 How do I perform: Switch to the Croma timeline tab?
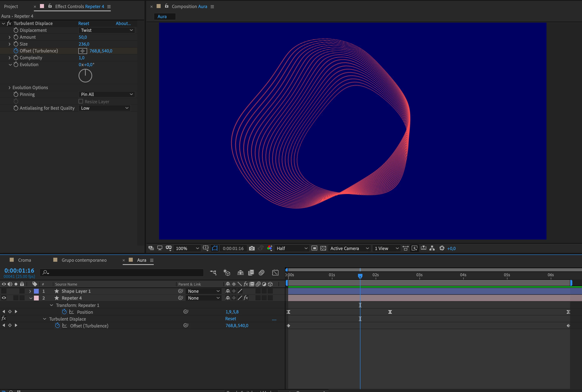coord(24,260)
